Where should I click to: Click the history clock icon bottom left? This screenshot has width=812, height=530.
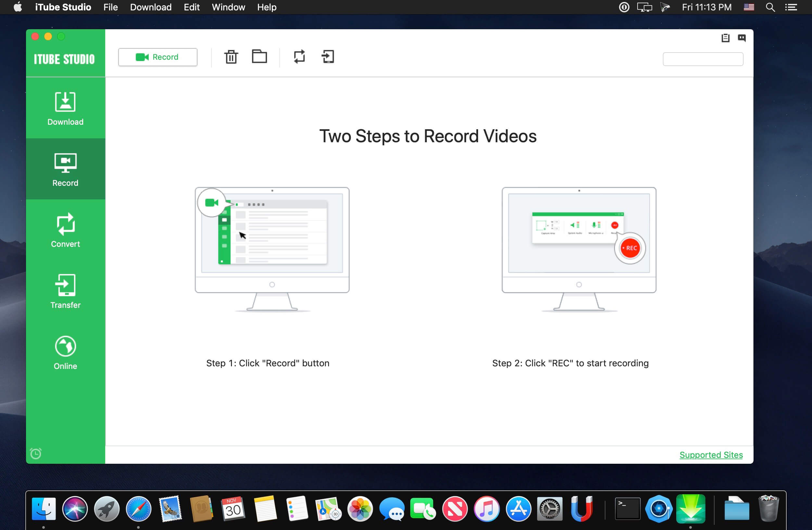pos(36,453)
